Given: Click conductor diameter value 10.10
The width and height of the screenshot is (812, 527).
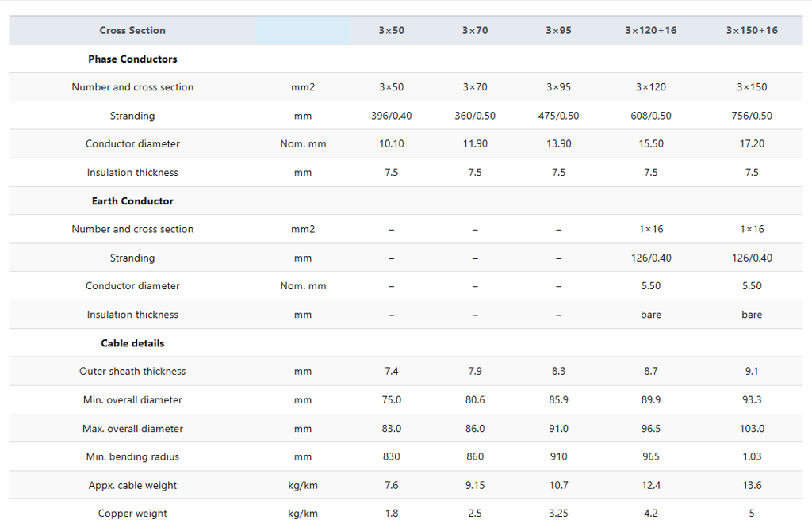Looking at the screenshot, I should (x=392, y=144).
